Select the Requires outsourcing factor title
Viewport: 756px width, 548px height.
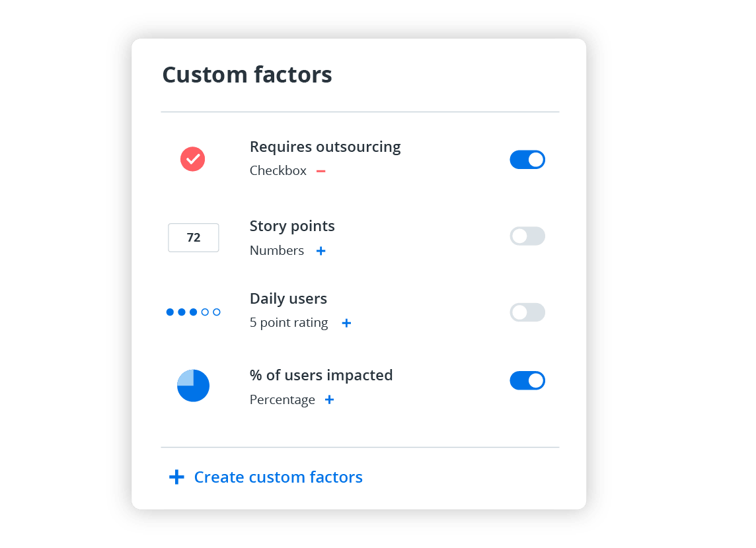pyautogui.click(x=325, y=147)
